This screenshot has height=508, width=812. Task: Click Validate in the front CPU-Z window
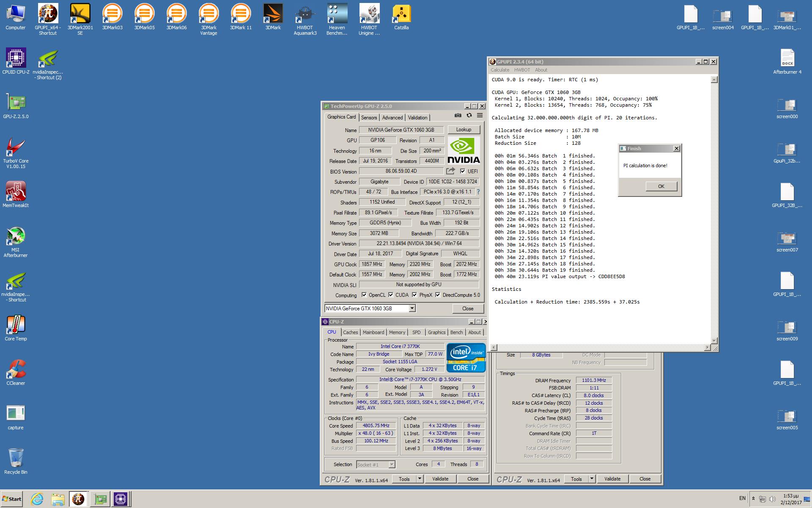pos(440,479)
